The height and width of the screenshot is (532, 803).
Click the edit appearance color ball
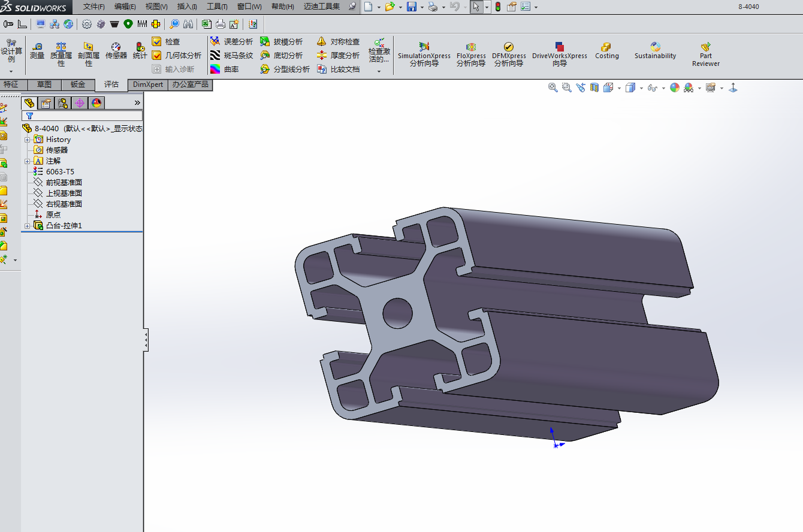tap(675, 87)
